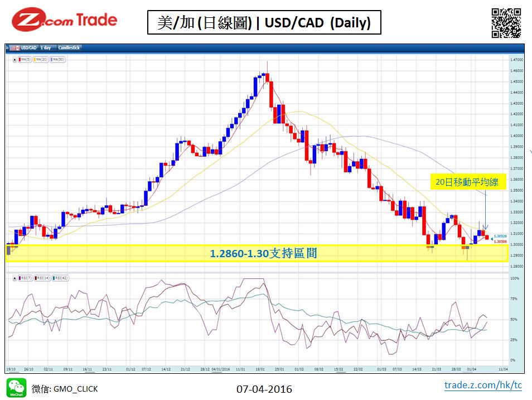
Task: Toggle the RSI(14) indicator chip
Action: pyautogui.click(x=42, y=278)
